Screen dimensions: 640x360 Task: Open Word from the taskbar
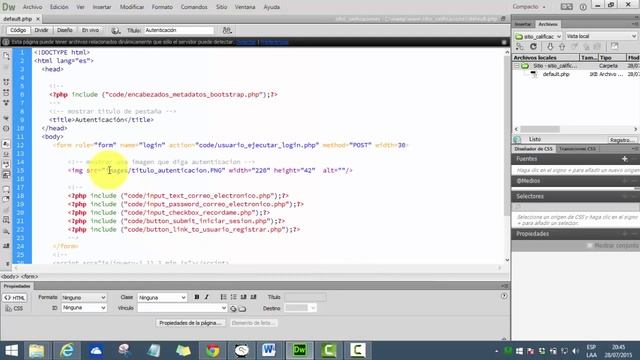pos(269,351)
